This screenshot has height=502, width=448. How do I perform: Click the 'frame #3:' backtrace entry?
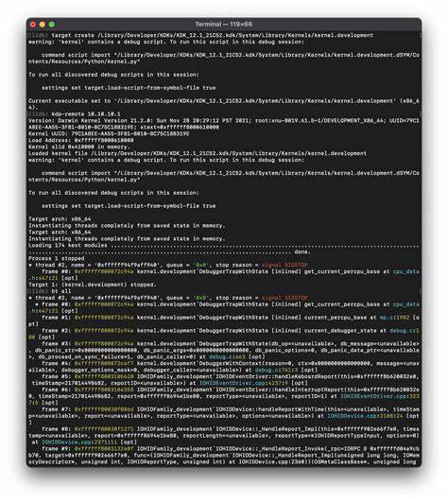coord(224,350)
